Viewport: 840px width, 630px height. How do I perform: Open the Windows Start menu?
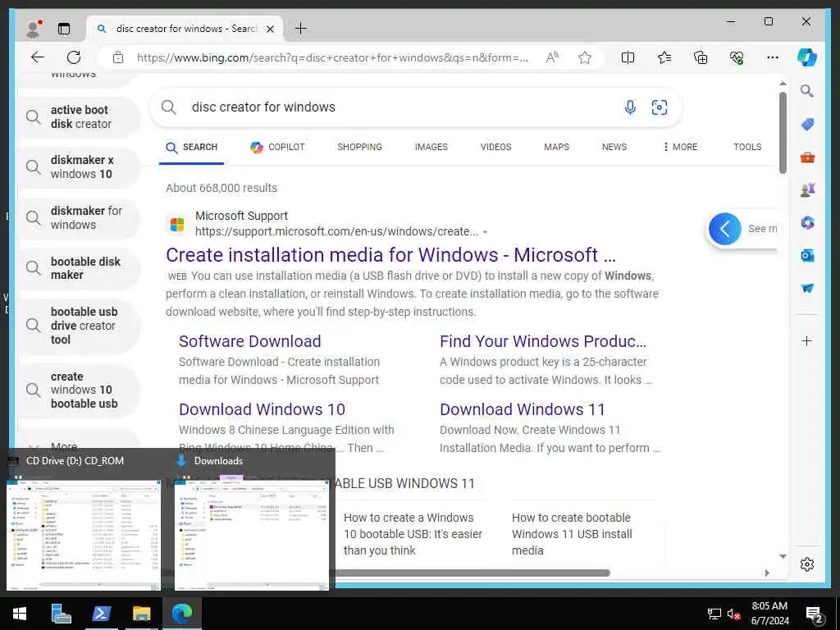20,614
